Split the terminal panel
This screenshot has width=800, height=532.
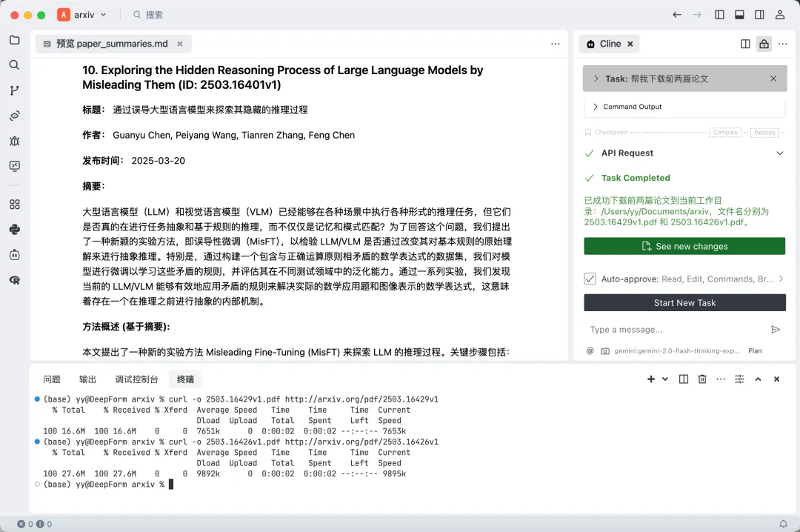click(x=683, y=379)
